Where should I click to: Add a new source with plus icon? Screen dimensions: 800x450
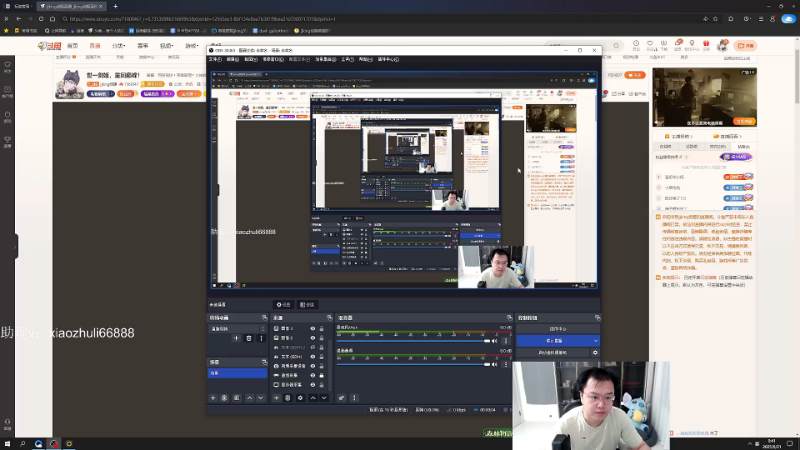[x=276, y=398]
